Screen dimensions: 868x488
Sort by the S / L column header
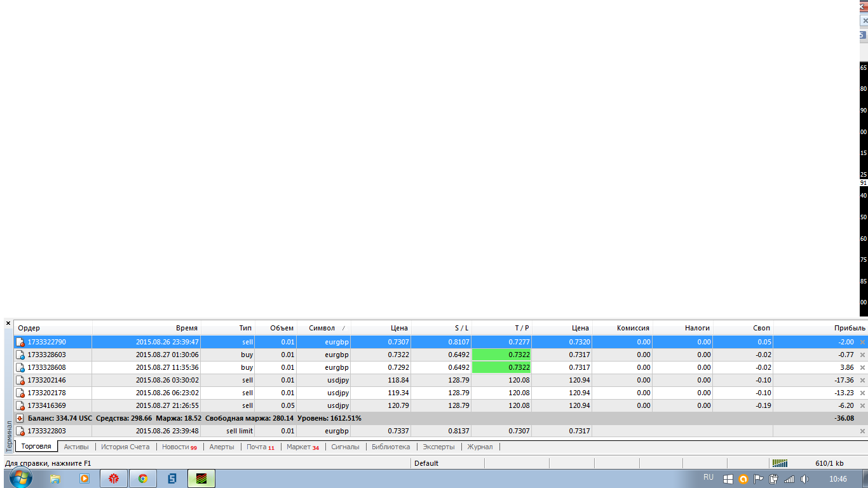click(x=442, y=328)
